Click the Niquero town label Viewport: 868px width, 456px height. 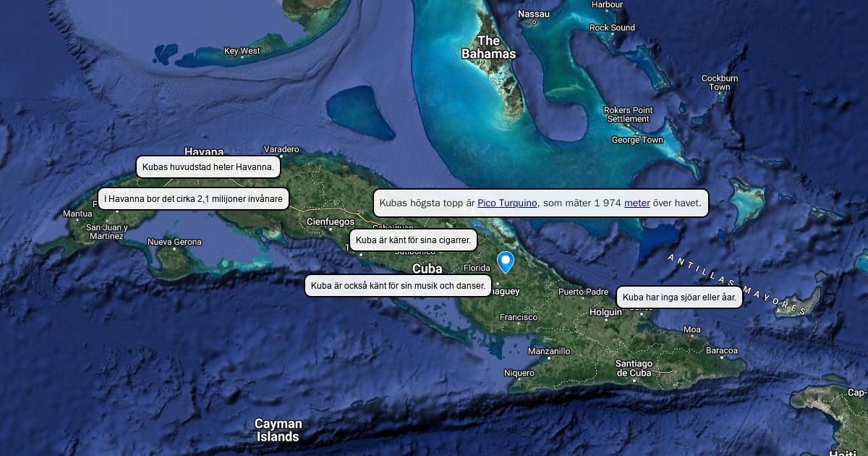click(519, 373)
